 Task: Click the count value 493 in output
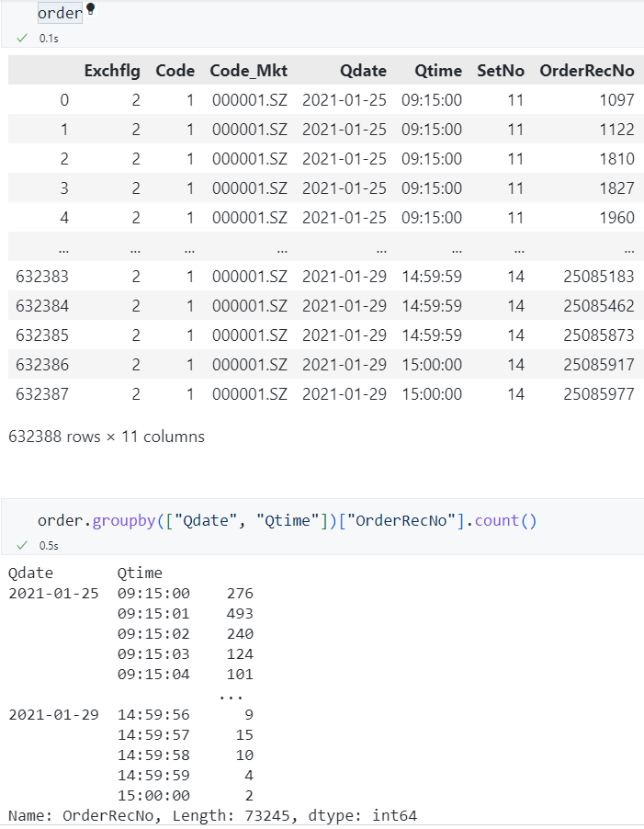(x=239, y=614)
